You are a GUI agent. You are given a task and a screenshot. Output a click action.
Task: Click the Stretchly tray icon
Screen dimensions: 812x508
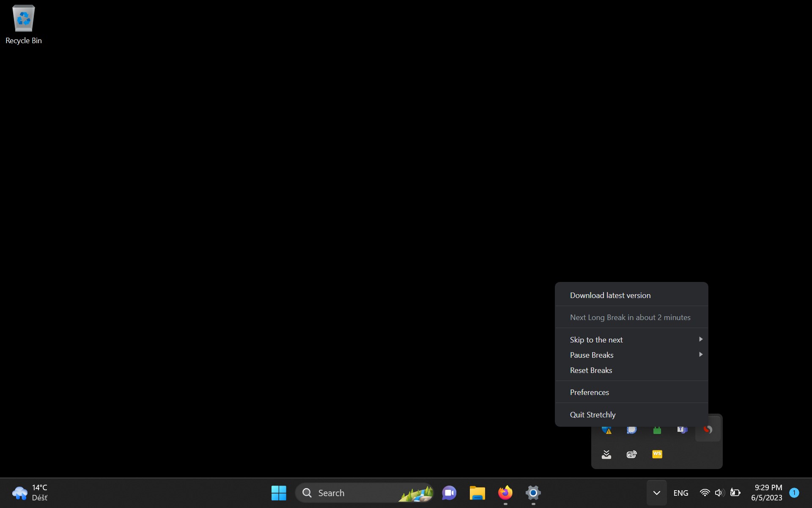point(708,430)
